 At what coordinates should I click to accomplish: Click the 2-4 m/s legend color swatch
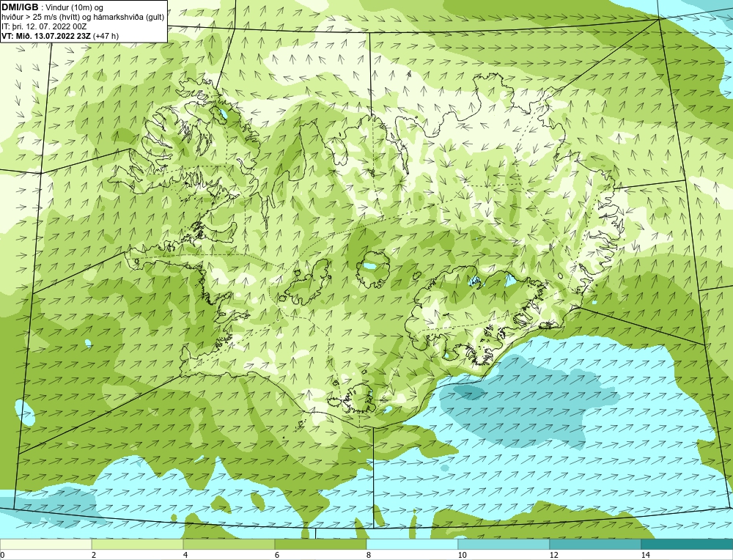pos(138,545)
